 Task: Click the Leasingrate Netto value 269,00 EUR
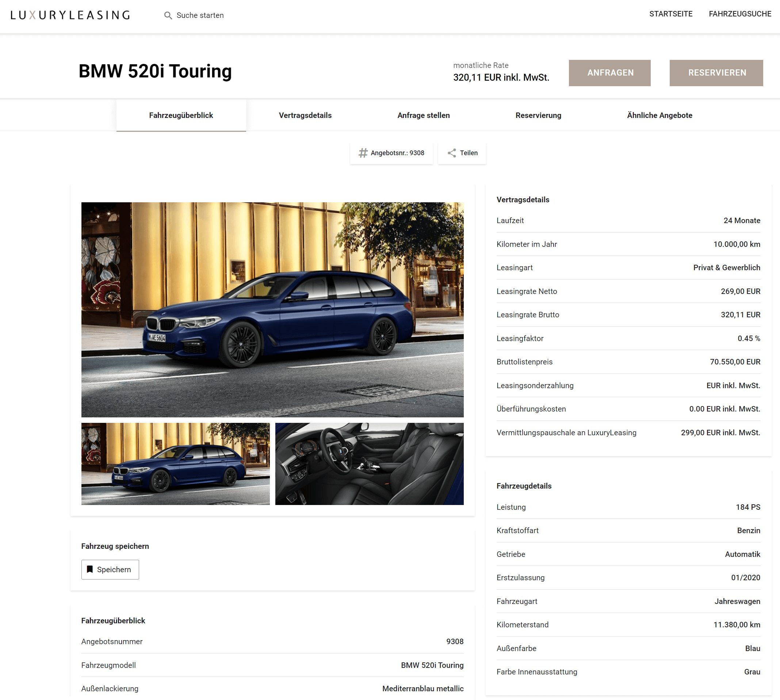tap(741, 291)
